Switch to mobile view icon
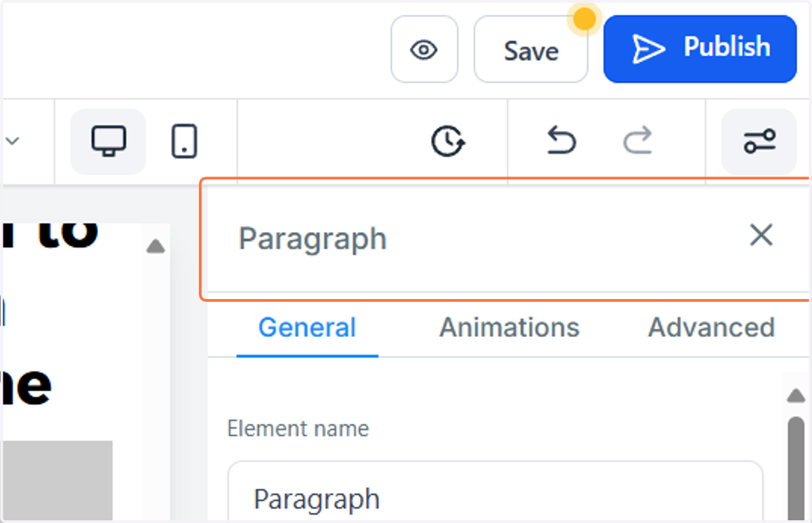The width and height of the screenshot is (812, 523). click(184, 142)
